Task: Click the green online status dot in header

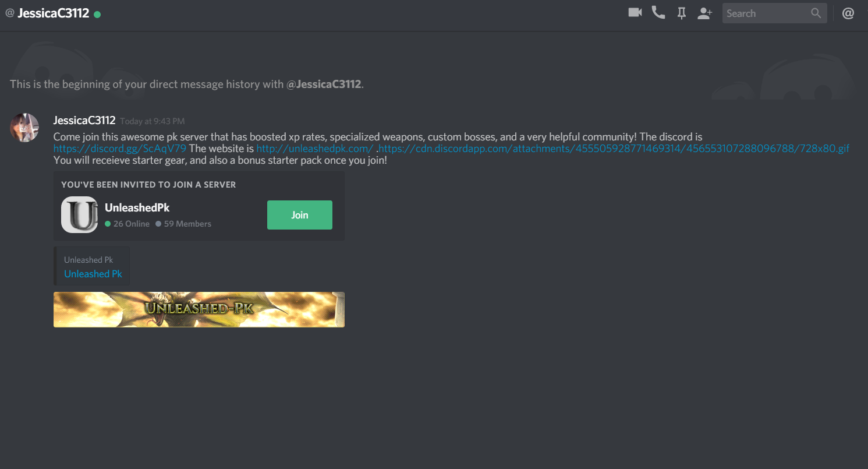Action: 97,14
